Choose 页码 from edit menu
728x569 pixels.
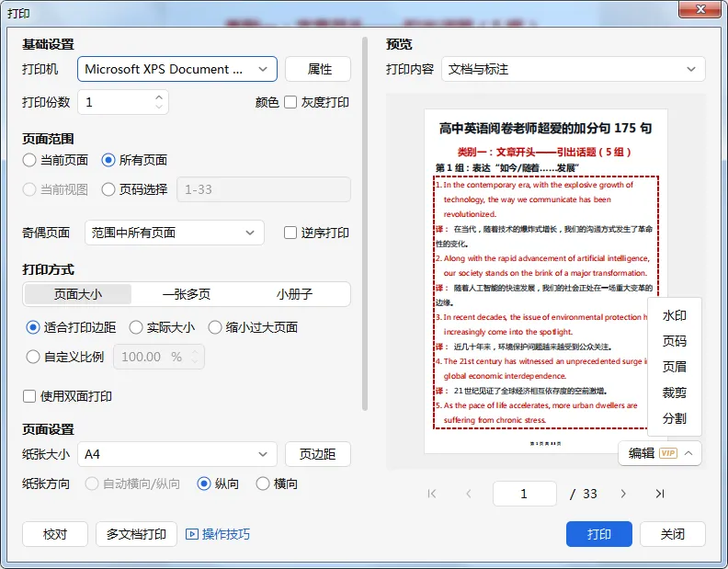(x=674, y=341)
